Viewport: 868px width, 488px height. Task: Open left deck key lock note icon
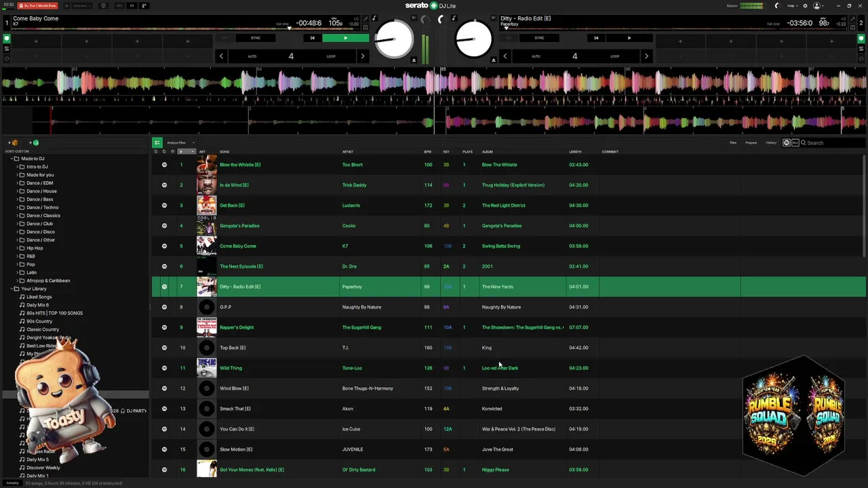374,18
